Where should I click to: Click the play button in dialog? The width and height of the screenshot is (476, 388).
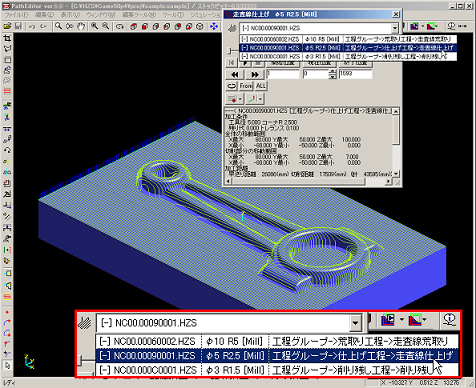pyautogui.click(x=245, y=63)
